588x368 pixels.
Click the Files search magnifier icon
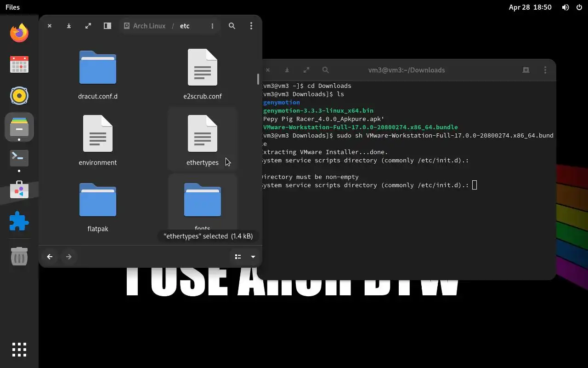(x=232, y=26)
